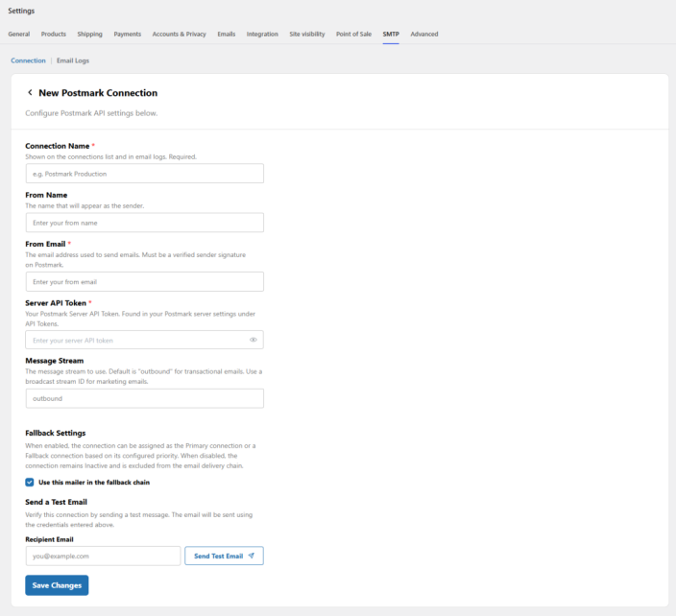
Task: Switch to the Integration tab
Action: (x=262, y=34)
